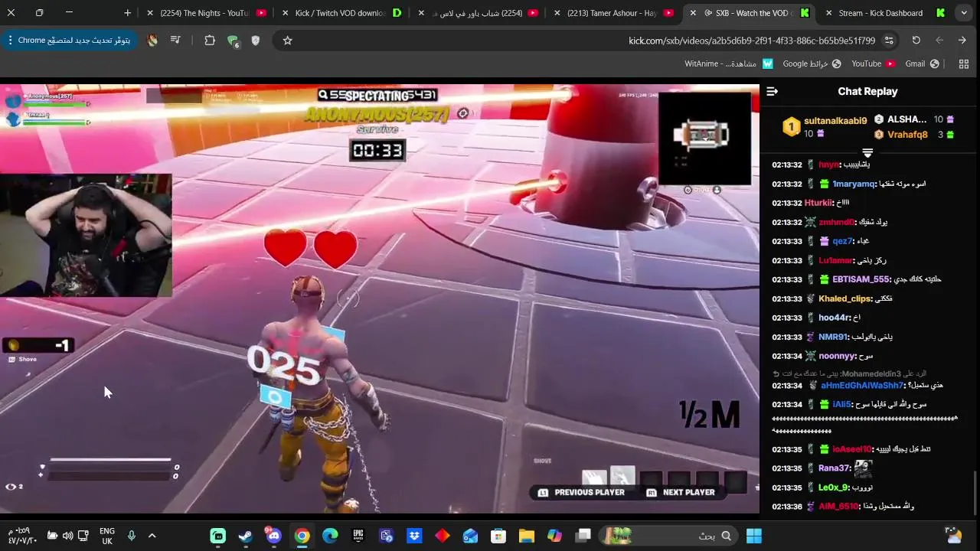Collapse the Chat Replay panel icon
The height and width of the screenshot is (551, 980).
(772, 92)
